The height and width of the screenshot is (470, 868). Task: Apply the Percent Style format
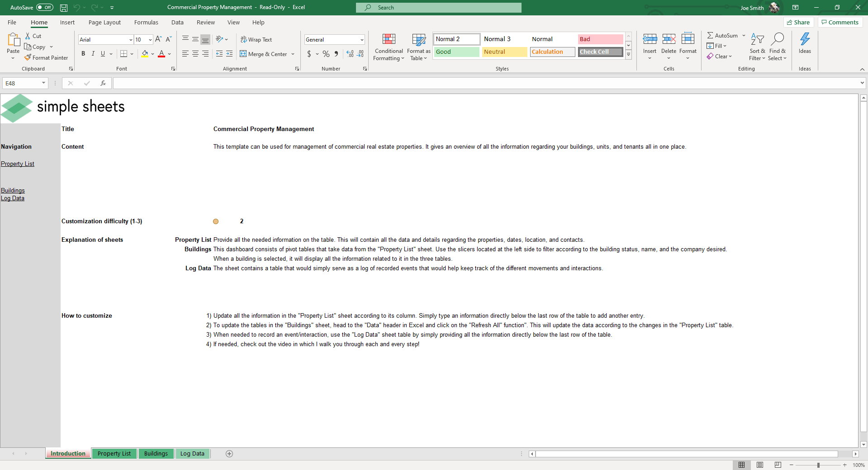point(326,54)
